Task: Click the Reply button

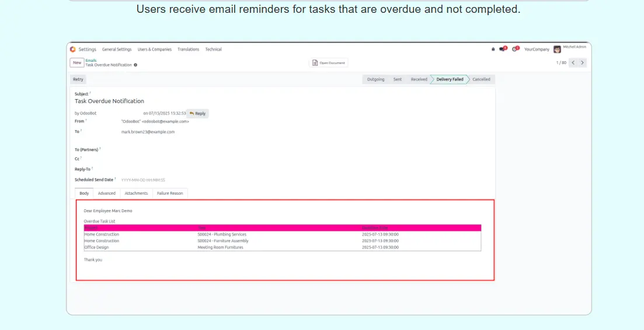Action: (197, 114)
